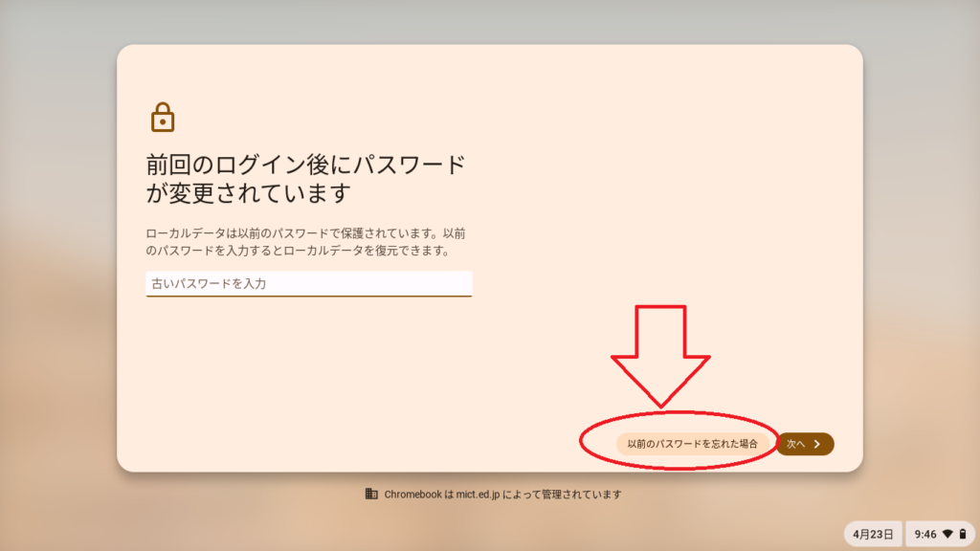Click the Chromebook managed by mict.ed.jp text
Viewport: 980px width, 551px height.
[502, 495]
